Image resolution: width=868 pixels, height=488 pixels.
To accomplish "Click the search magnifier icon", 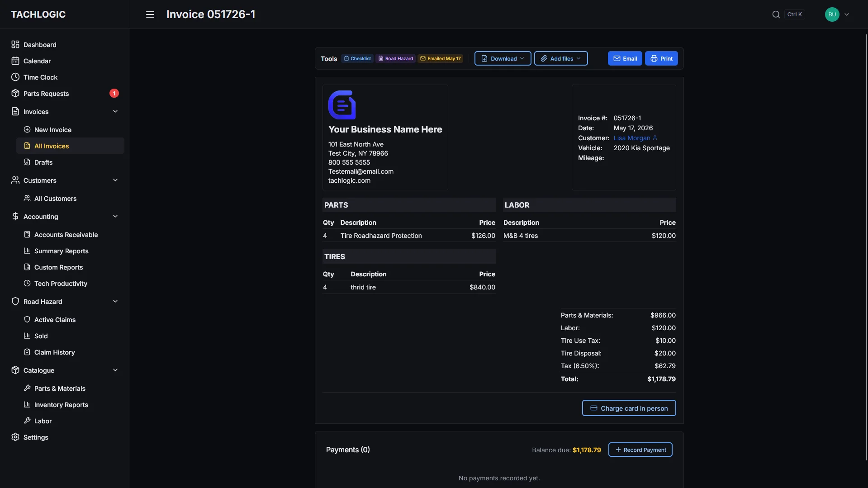I will pos(776,14).
